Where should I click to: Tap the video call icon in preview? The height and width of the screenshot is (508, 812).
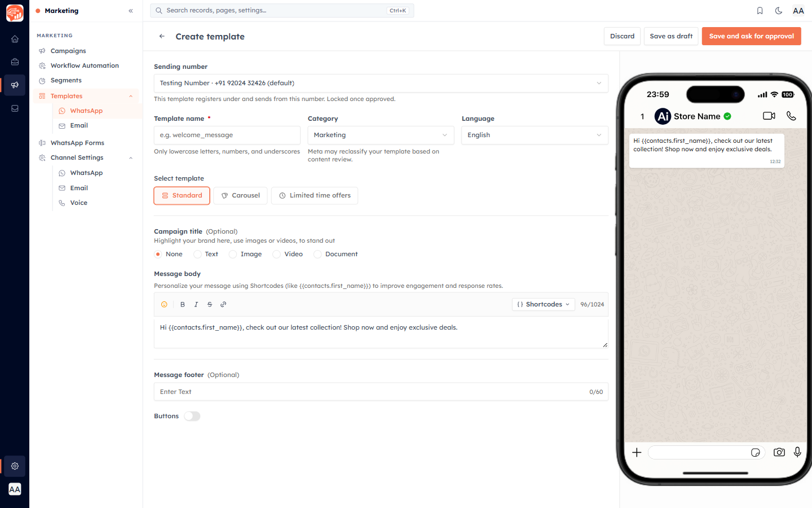coord(769,116)
